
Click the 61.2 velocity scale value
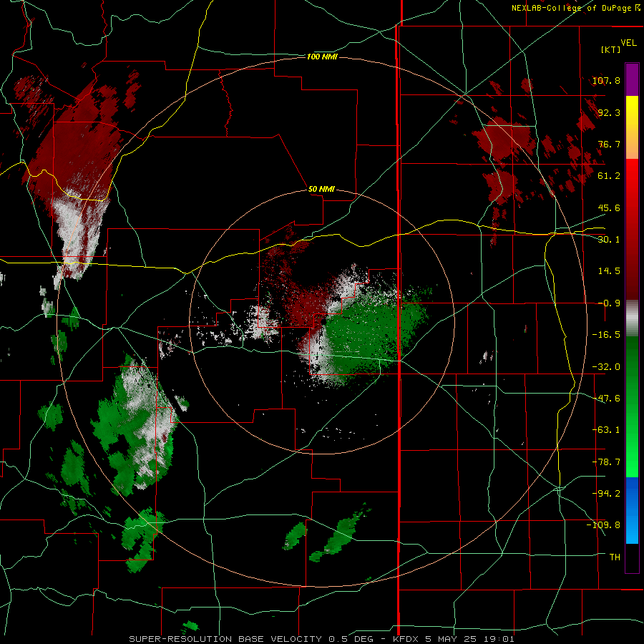(x=609, y=176)
